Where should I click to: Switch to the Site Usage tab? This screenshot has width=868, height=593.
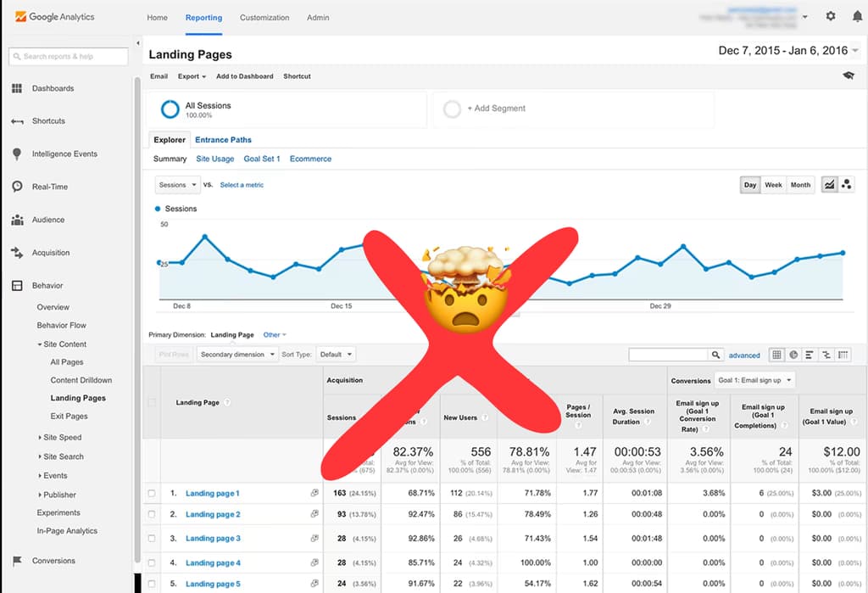214,158
